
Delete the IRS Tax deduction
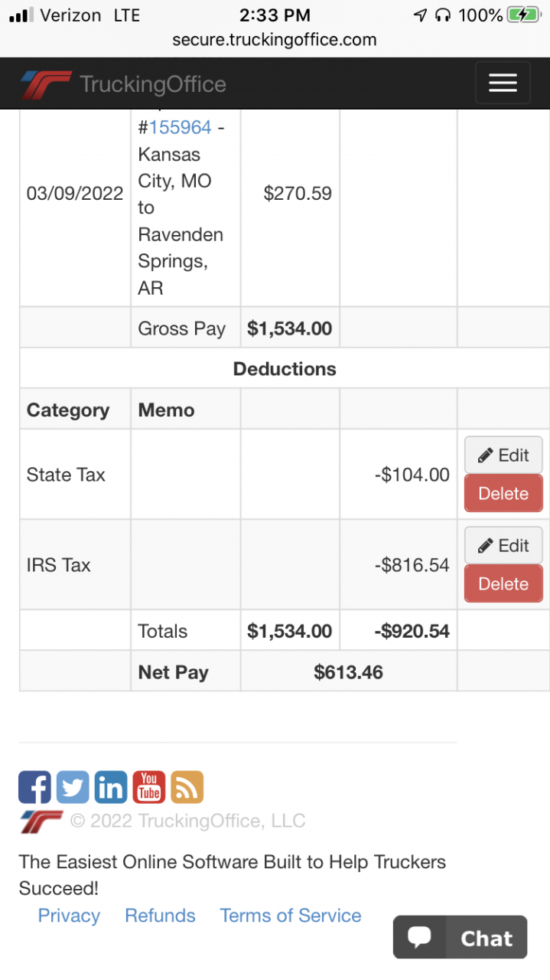[x=503, y=584]
